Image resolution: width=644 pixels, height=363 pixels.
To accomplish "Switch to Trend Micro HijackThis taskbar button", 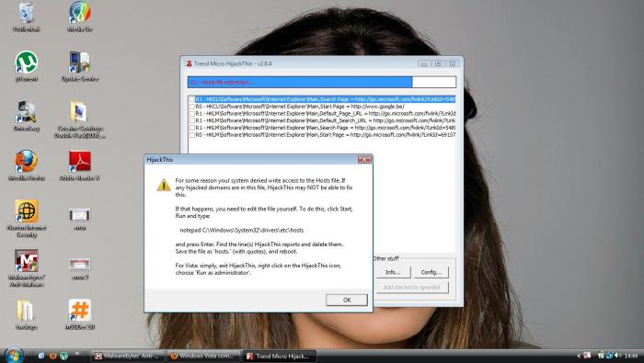I will pyautogui.click(x=280, y=356).
